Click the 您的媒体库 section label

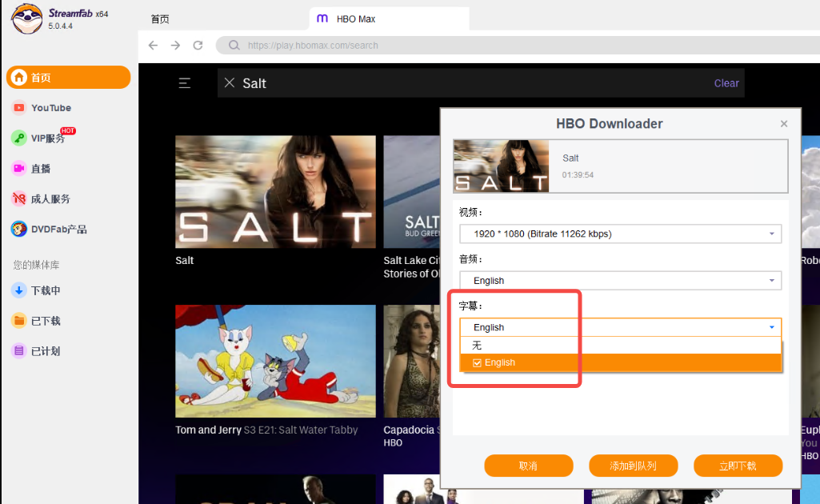click(36, 265)
